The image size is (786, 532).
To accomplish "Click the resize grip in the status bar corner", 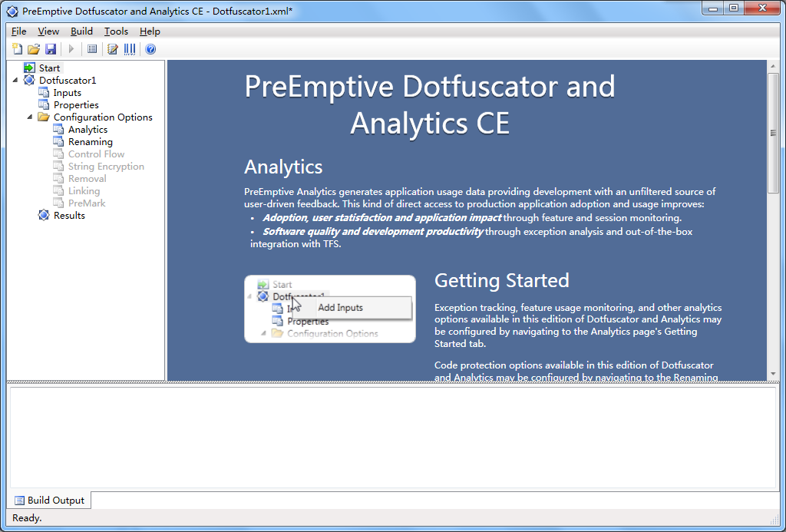I will (774, 518).
